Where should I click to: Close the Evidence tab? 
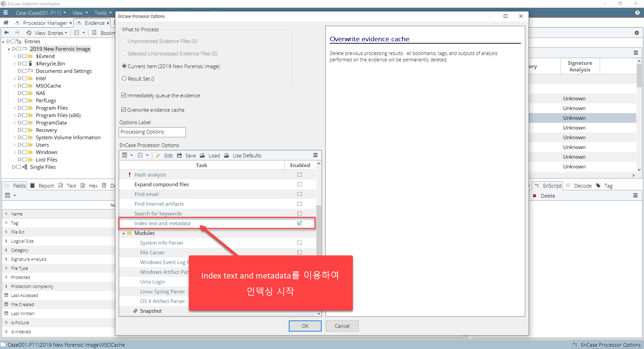pyautogui.click(x=108, y=23)
